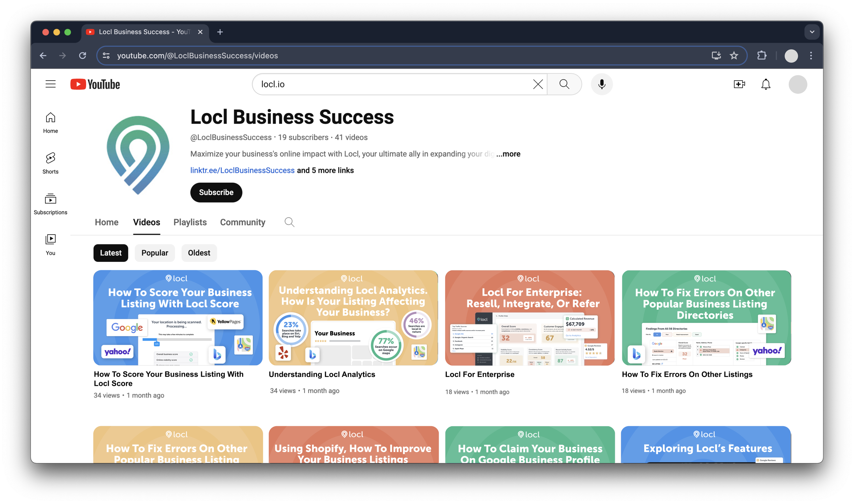The height and width of the screenshot is (504, 854).
Task: Open the Claim Your Business Google thumbnail
Action: (x=530, y=444)
